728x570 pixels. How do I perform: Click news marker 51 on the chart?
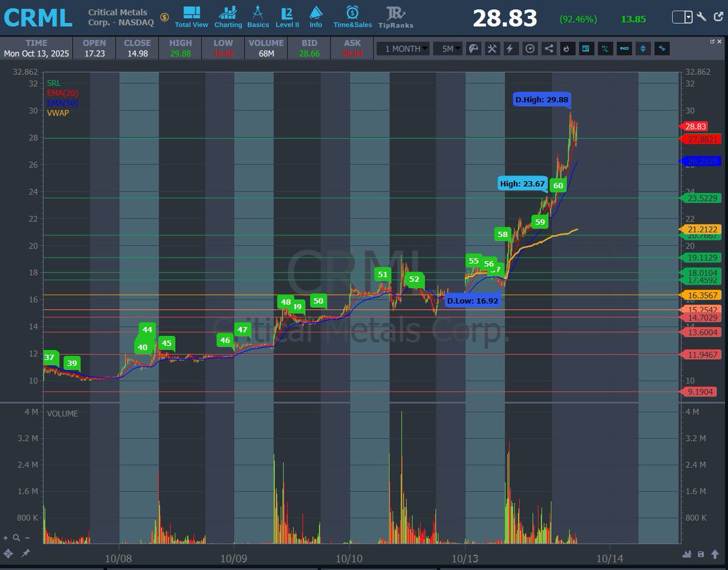point(382,274)
